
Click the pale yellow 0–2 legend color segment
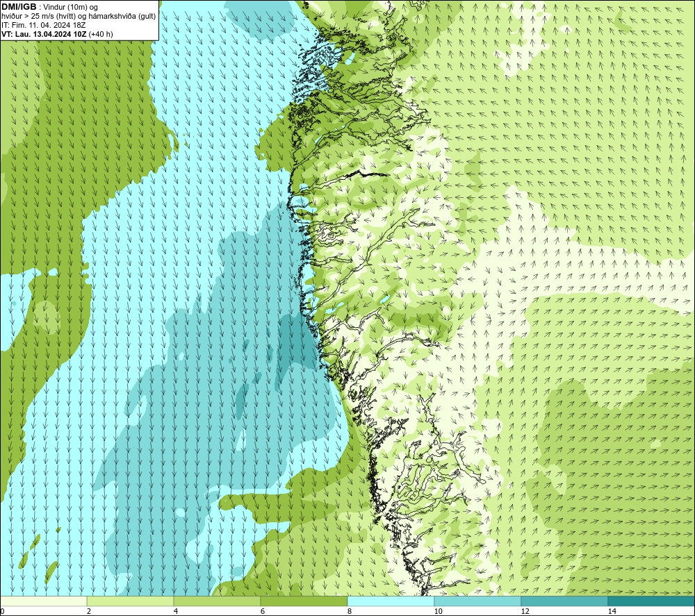(43, 601)
